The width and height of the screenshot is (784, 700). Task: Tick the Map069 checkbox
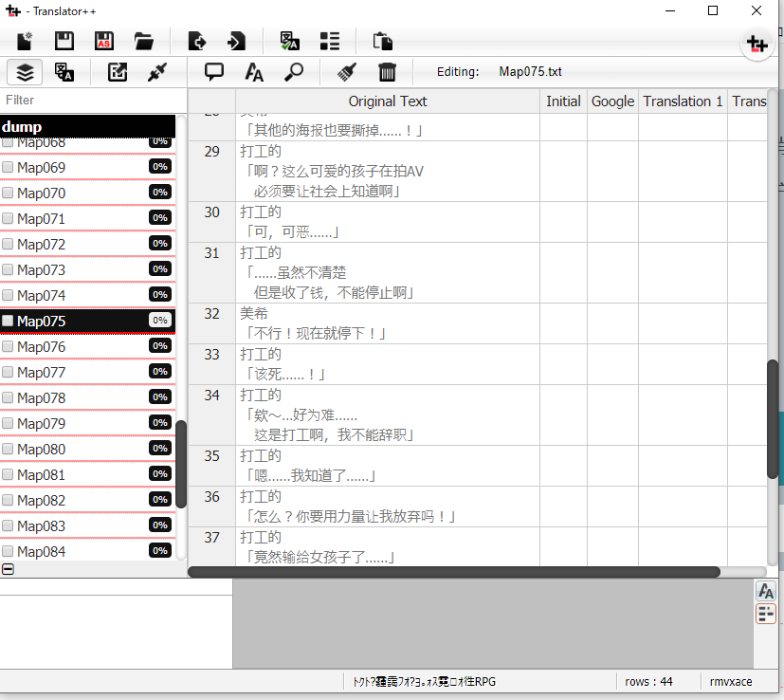(x=8, y=167)
